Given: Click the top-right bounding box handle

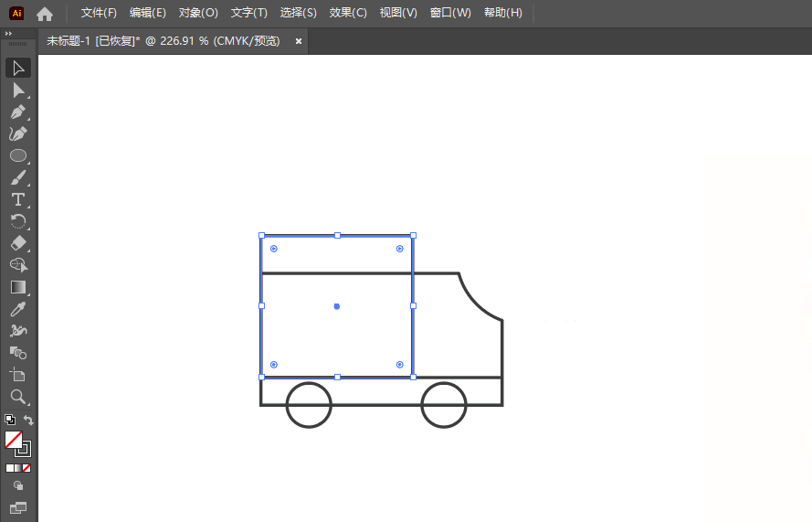Looking at the screenshot, I should (413, 235).
